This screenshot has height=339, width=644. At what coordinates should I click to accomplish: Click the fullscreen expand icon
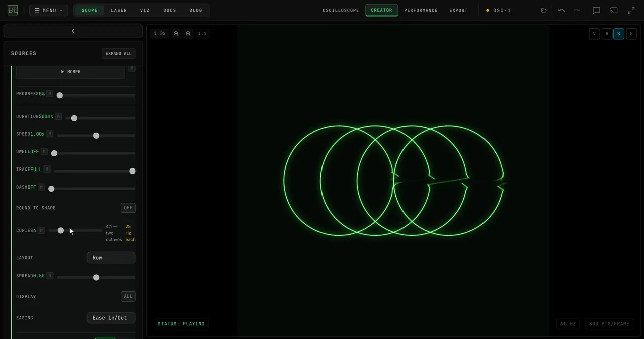(631, 10)
